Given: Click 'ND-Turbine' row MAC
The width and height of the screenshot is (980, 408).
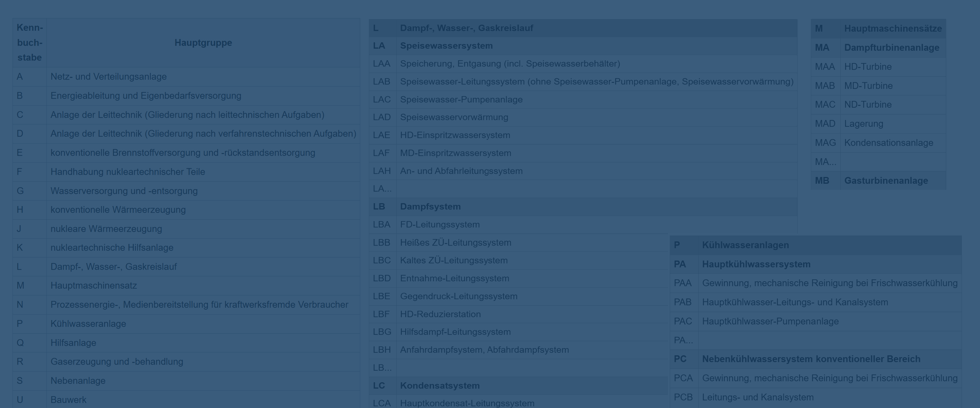Looking at the screenshot, I should coord(867,105).
